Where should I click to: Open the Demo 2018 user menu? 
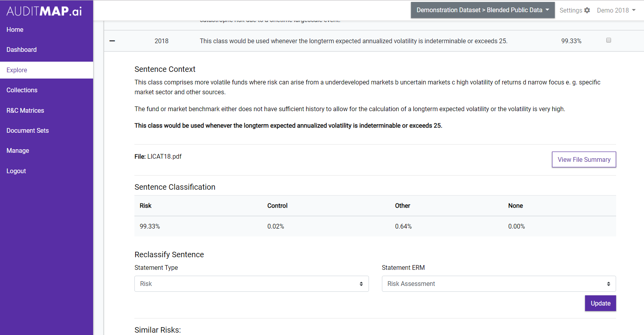pyautogui.click(x=616, y=10)
